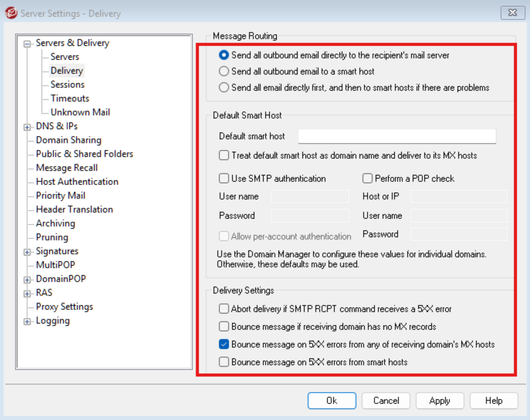Select the DomainPOP label
This screenshot has height=420, width=530.
point(61,279)
